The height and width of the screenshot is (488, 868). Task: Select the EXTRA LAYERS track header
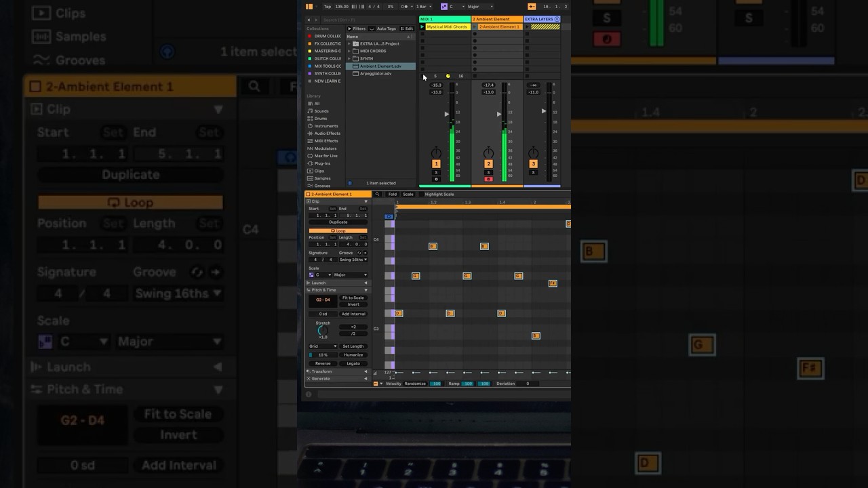pyautogui.click(x=542, y=19)
